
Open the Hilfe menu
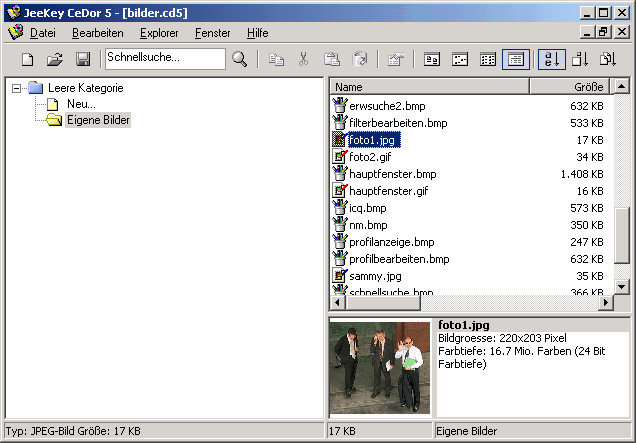(258, 33)
